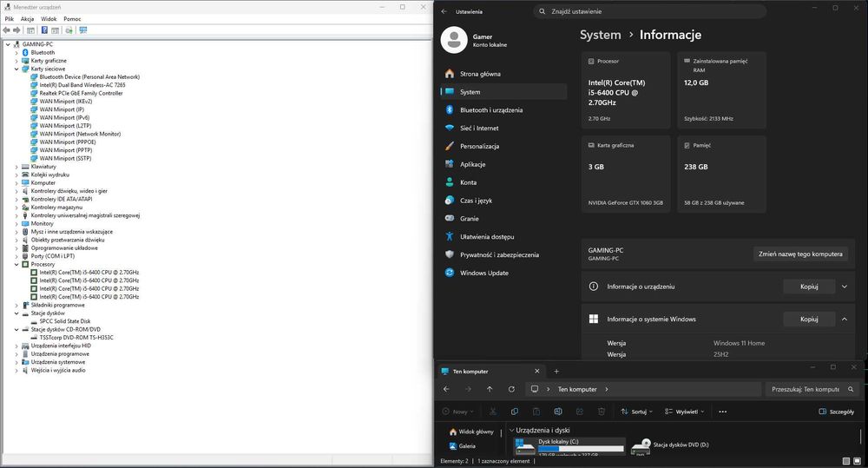868x468 pixels.
Task: Open the Akcja menu in Device Manager
Action: pyautogui.click(x=27, y=19)
